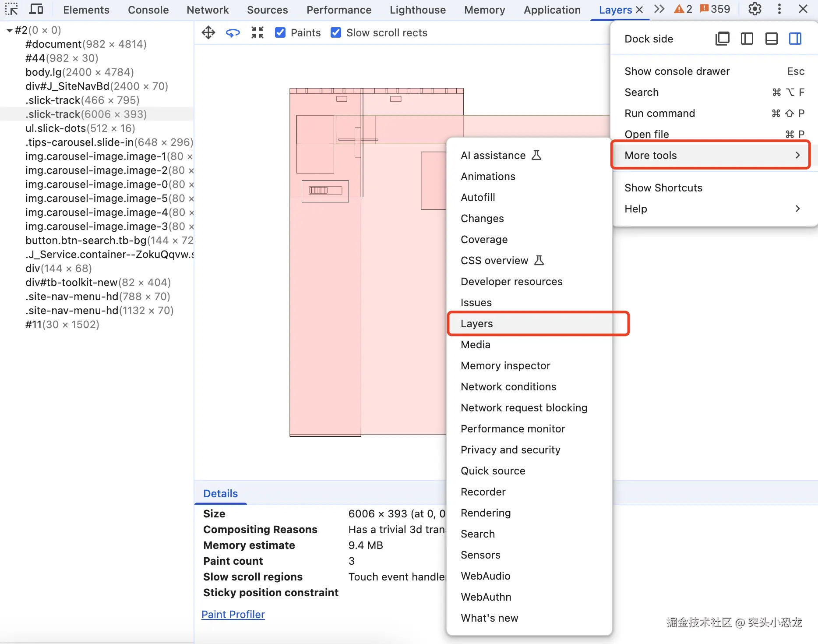Open Network conditions
The image size is (818, 644).
(529, 387)
